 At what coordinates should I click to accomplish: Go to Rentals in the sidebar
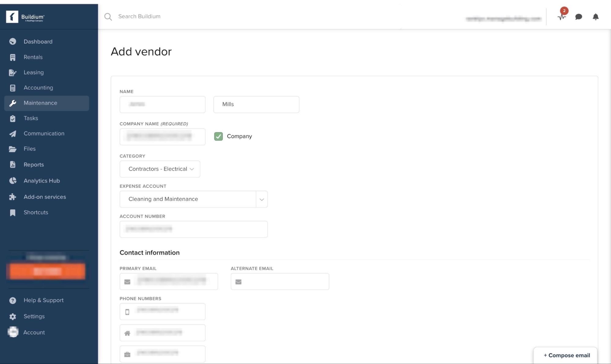tap(33, 57)
